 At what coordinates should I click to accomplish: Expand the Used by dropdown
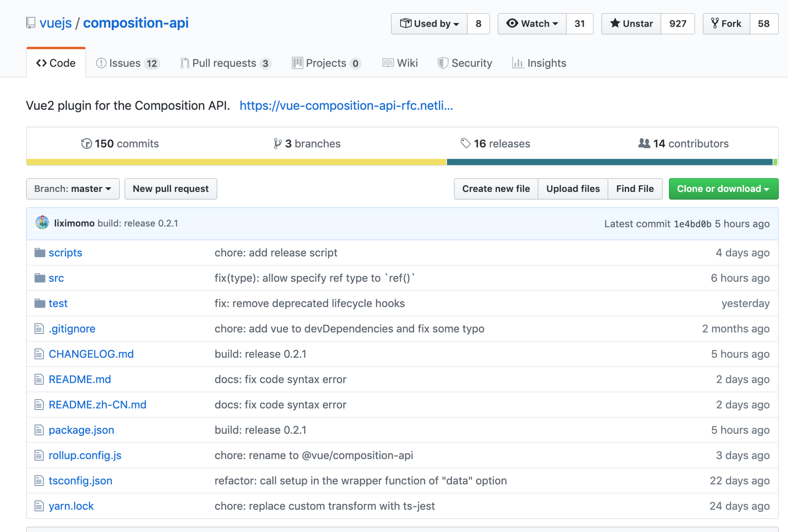point(429,24)
